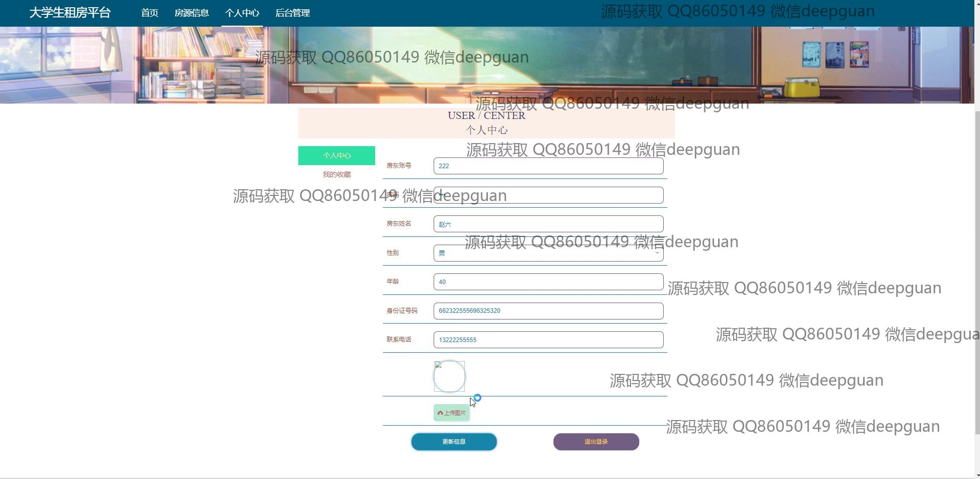Click the 大学生租房平台 site title
This screenshot has height=479, width=980.
pos(70,13)
